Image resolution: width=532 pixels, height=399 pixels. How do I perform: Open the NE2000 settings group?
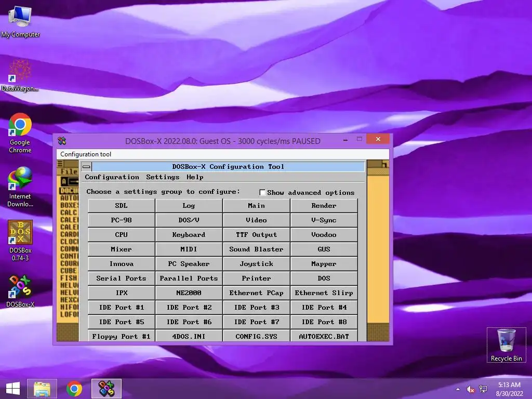click(x=189, y=293)
